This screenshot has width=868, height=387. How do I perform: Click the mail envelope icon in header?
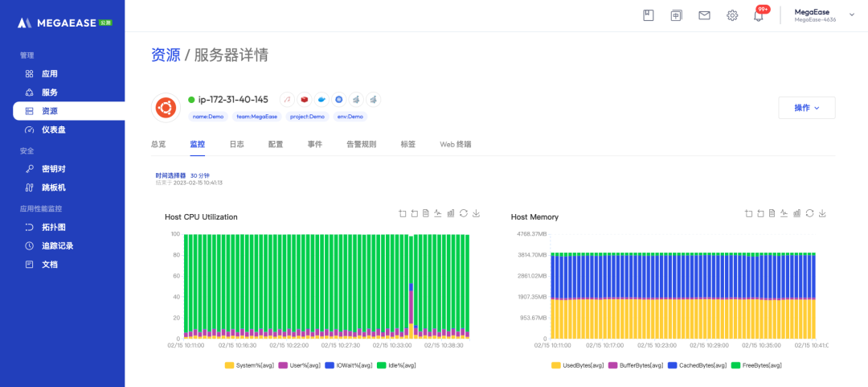click(704, 15)
